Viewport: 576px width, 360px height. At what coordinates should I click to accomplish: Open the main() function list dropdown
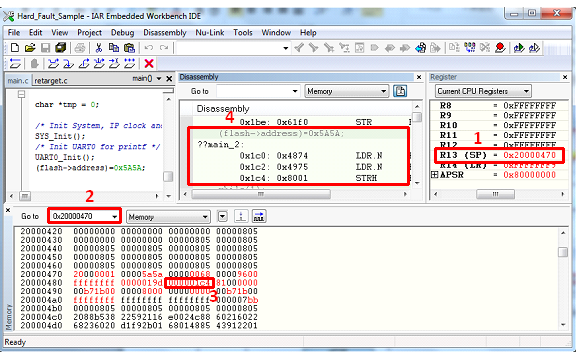tap(159, 79)
